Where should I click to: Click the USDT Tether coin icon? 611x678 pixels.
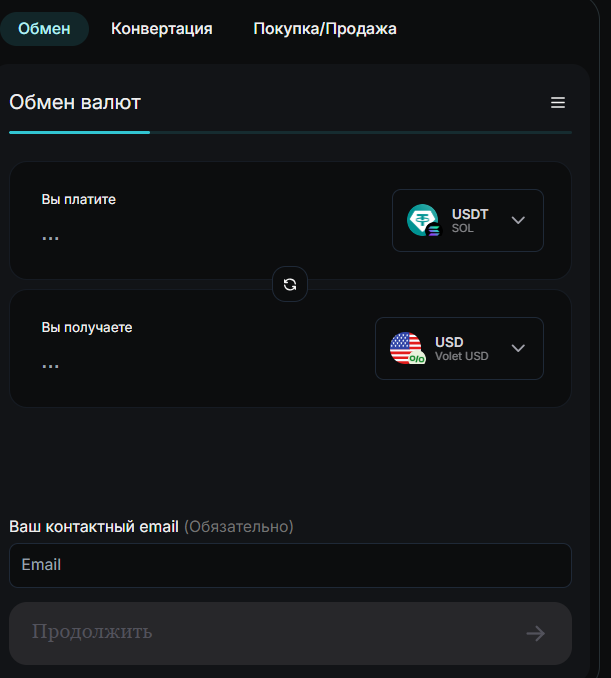(x=422, y=220)
